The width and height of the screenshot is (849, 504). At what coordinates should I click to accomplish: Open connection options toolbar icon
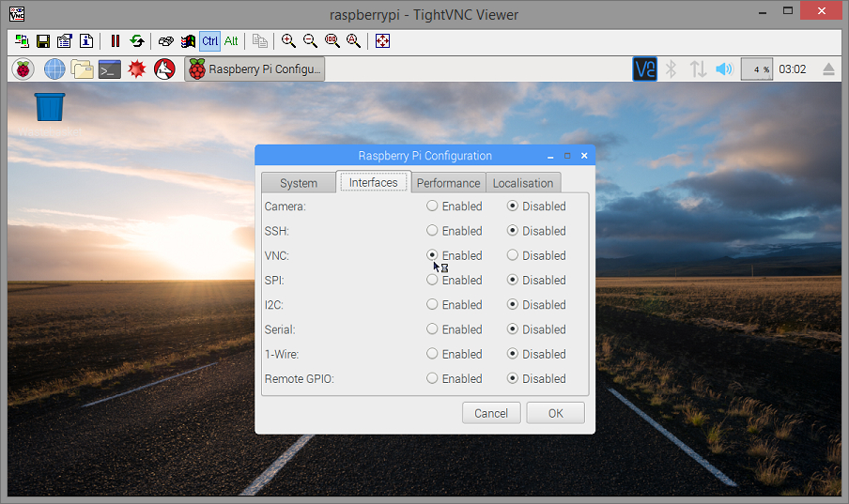(65, 41)
